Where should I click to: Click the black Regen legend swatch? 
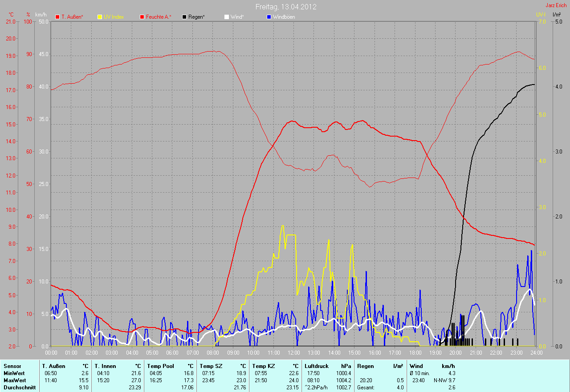pos(184,17)
